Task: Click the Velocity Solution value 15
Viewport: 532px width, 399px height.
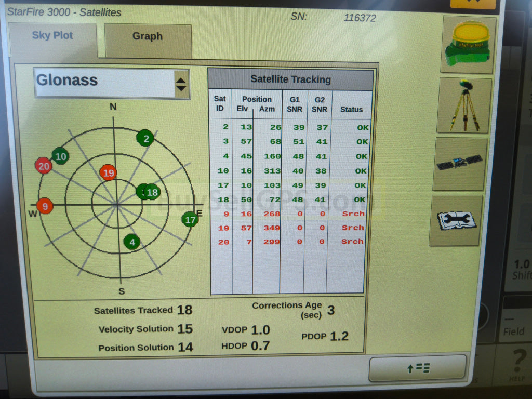Action: 185,328
